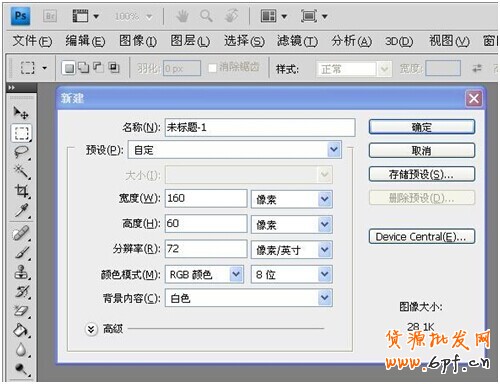Select the Clone Stamp tool
Screen dimensions: 500x384
21,272
